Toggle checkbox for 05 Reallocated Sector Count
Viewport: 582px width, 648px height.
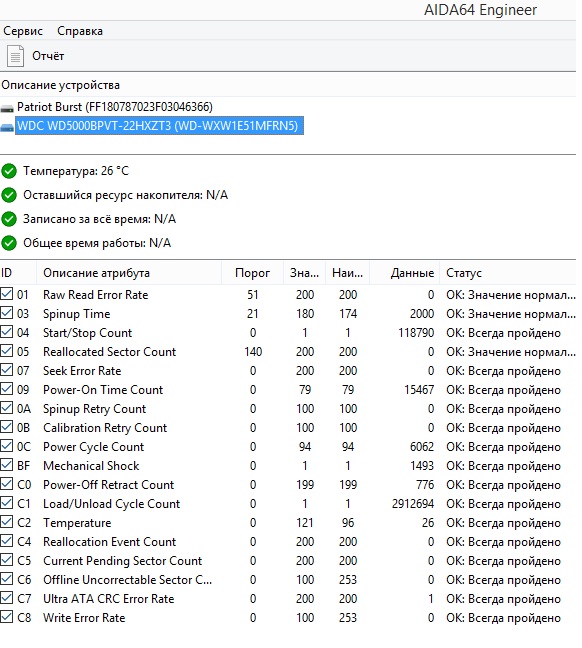pos(7,351)
